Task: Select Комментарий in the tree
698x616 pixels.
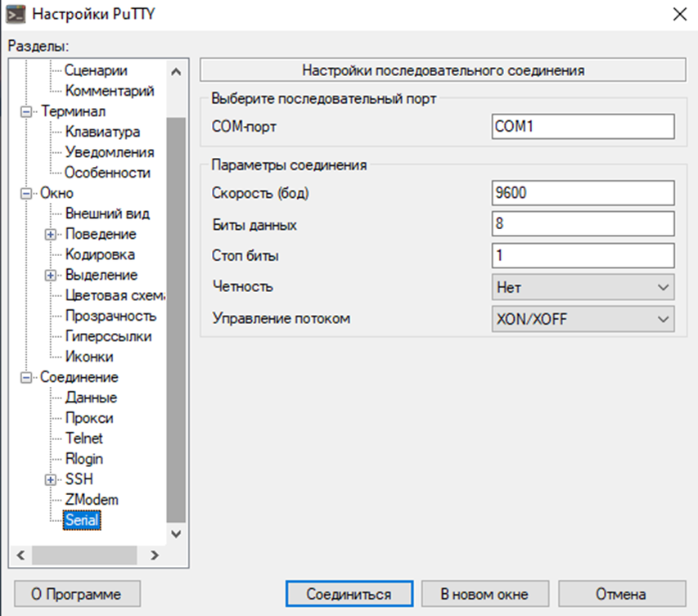Action: click(110, 91)
